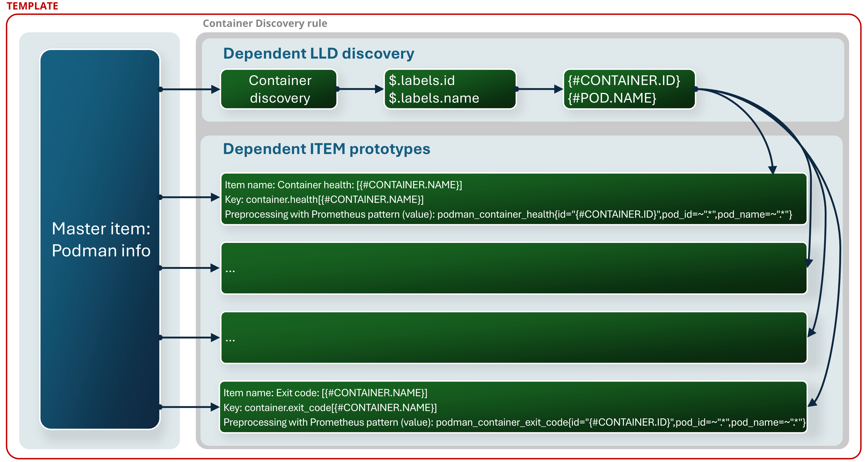This screenshot has height=462, width=868.
Task: Click the '$.labels.name' line
Action: click(434, 98)
